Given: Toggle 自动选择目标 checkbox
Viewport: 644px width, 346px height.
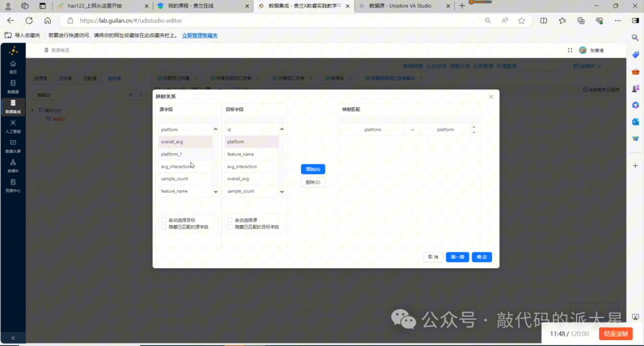Looking at the screenshot, I should pyautogui.click(x=163, y=220).
